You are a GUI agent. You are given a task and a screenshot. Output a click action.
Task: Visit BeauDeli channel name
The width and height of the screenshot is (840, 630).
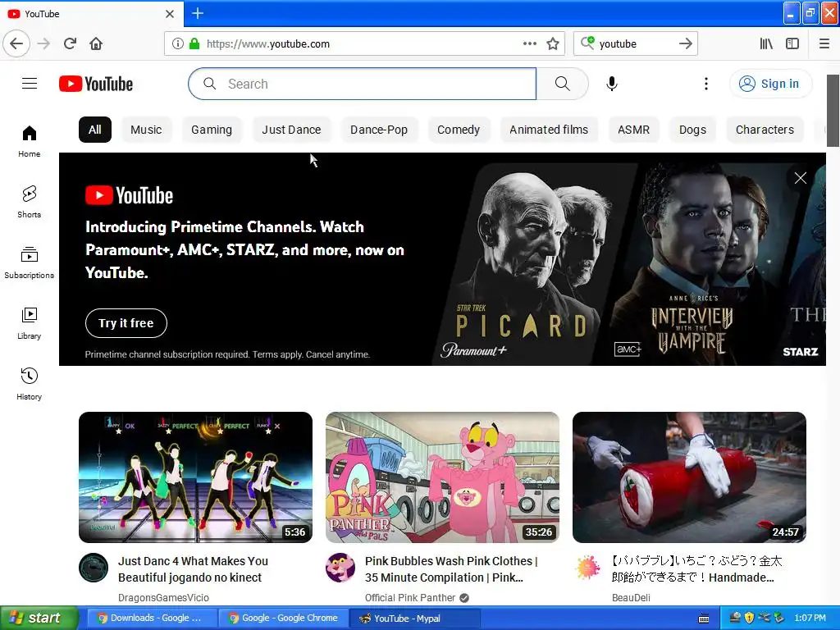(631, 597)
